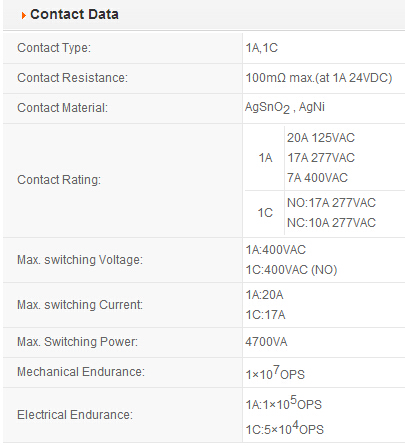Select the 20A 125VAC rating line
The image size is (405, 447).
321,138
